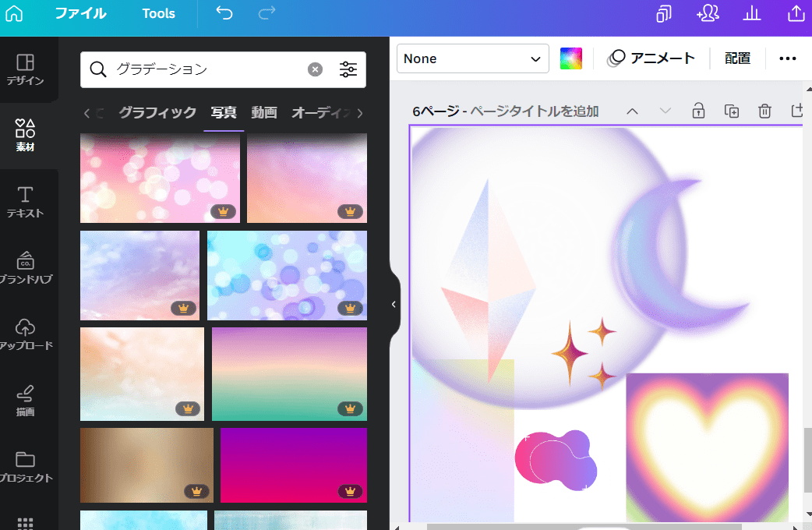Collapse the elements panel with the side chevron
812x530 pixels.
point(394,304)
